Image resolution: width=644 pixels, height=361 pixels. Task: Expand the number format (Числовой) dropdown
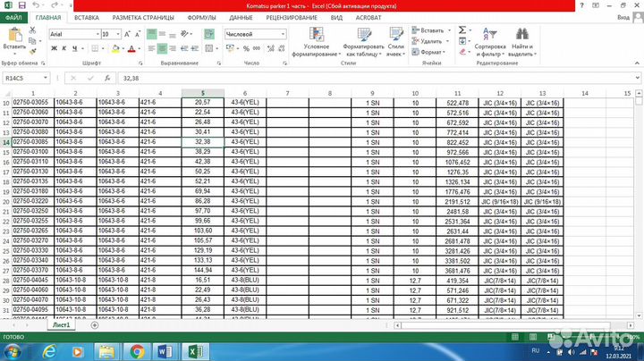click(283, 34)
